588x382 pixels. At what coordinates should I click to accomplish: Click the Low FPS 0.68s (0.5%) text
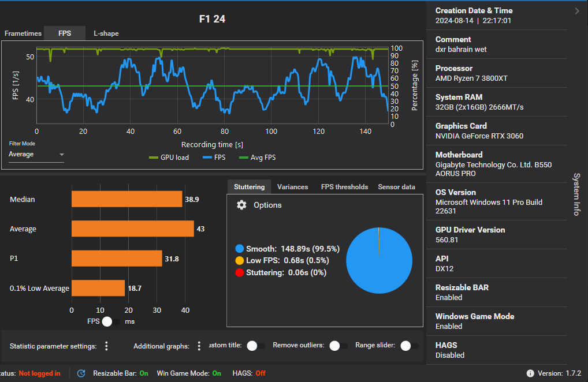pyautogui.click(x=287, y=261)
